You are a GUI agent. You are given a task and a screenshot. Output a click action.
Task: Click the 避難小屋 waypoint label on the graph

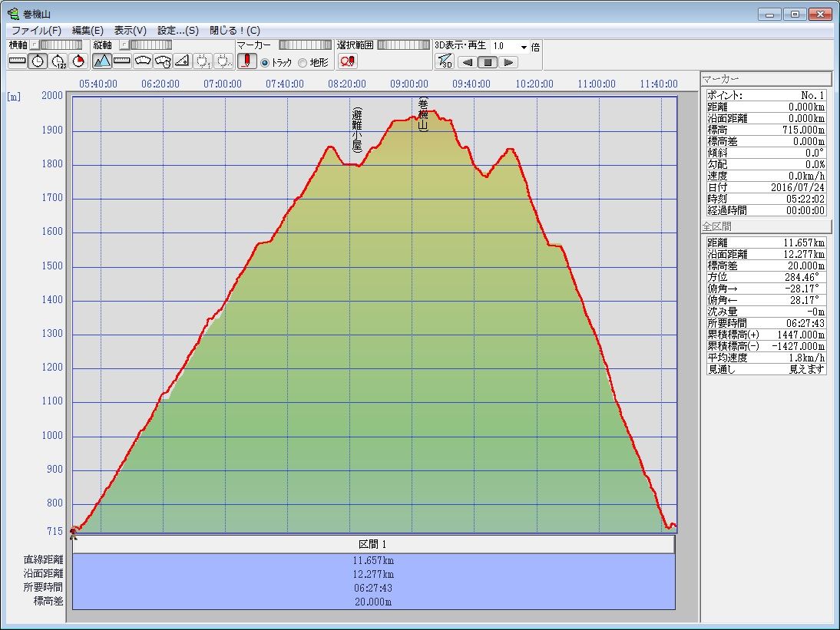[357, 130]
